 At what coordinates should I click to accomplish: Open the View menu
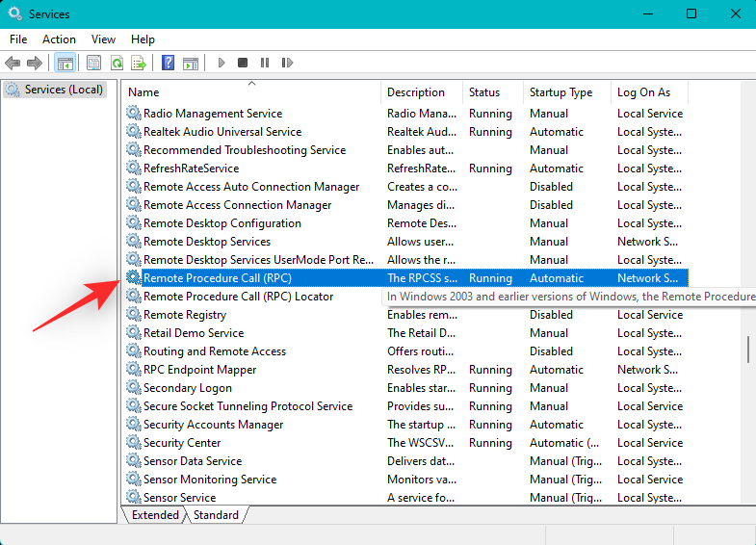(x=103, y=39)
